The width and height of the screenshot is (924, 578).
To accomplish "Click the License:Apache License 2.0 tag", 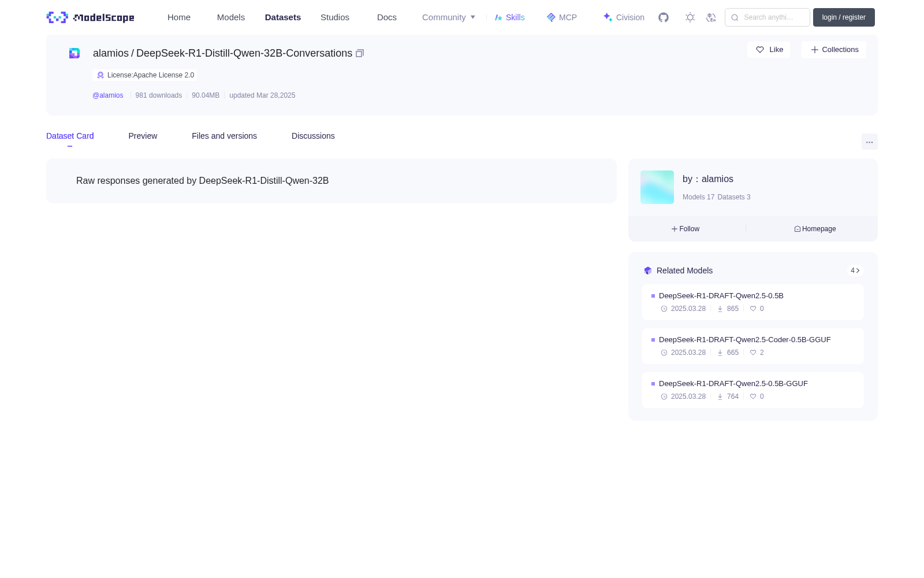I will point(145,75).
